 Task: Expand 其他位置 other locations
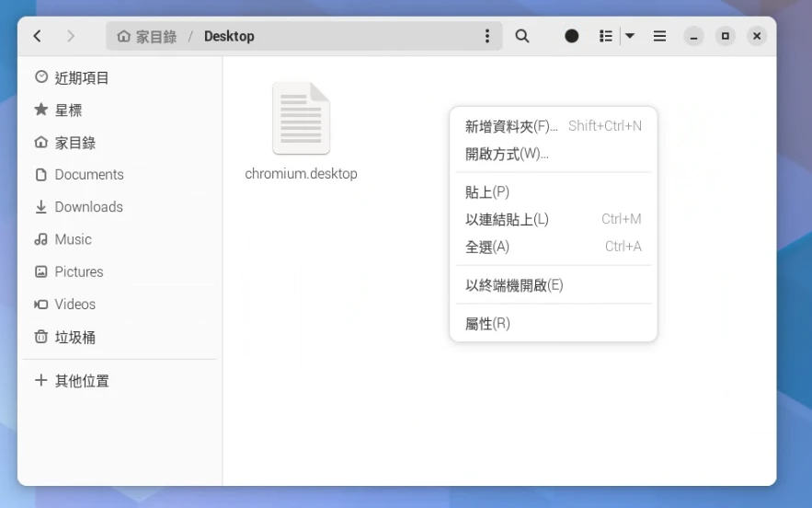[81, 381]
